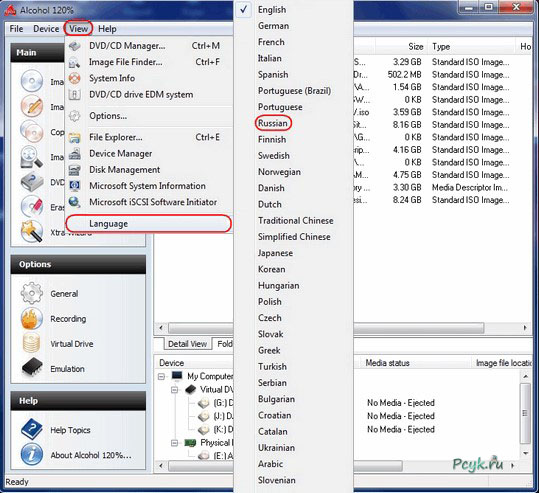The width and height of the screenshot is (539, 493).
Task: Click the DVD/CD Manager drive icon in Main
Action: (32, 182)
